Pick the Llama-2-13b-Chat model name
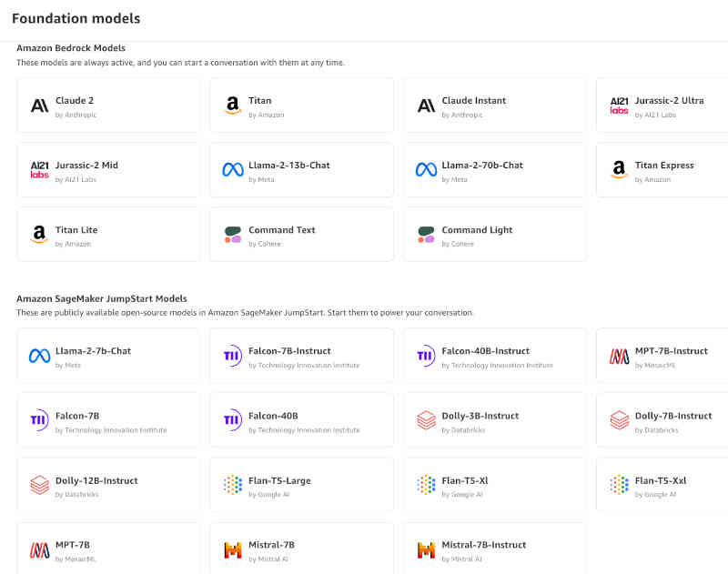728x574 pixels. pos(288,166)
